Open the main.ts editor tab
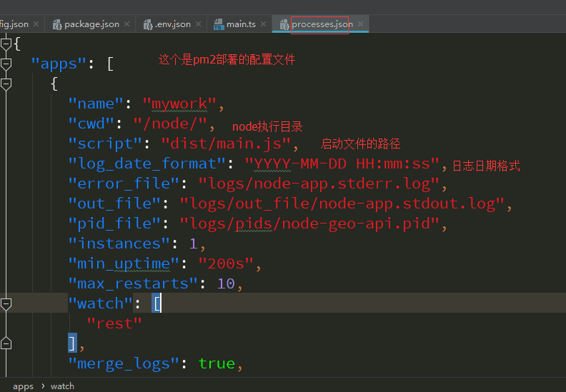This screenshot has height=392, width=566. click(241, 24)
